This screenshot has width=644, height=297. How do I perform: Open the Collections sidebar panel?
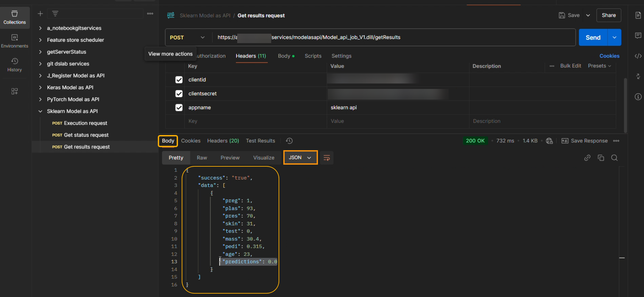pos(14,18)
